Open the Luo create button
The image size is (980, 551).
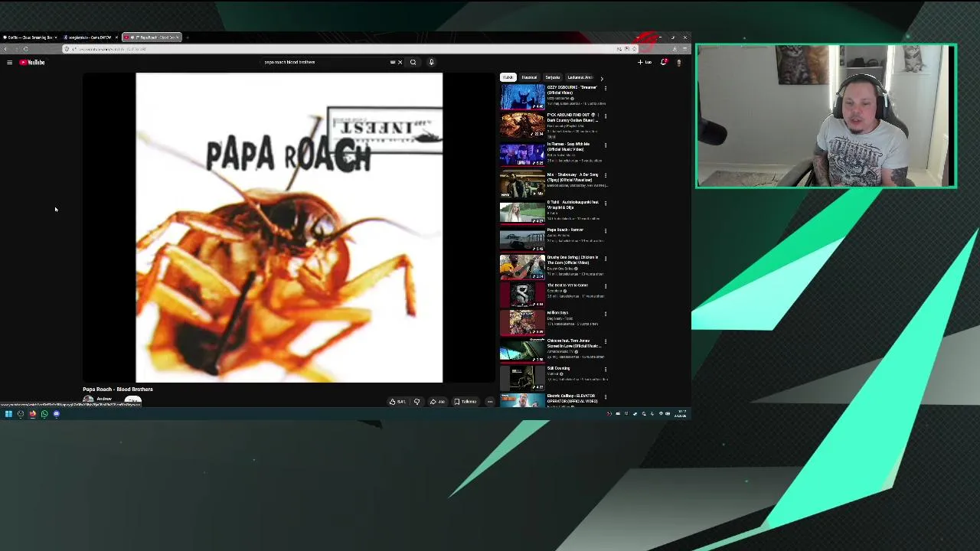tap(645, 62)
